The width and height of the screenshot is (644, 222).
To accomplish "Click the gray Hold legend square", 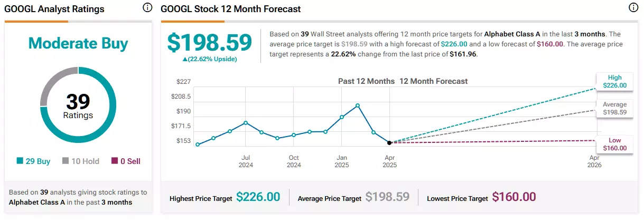I will tap(66, 161).
